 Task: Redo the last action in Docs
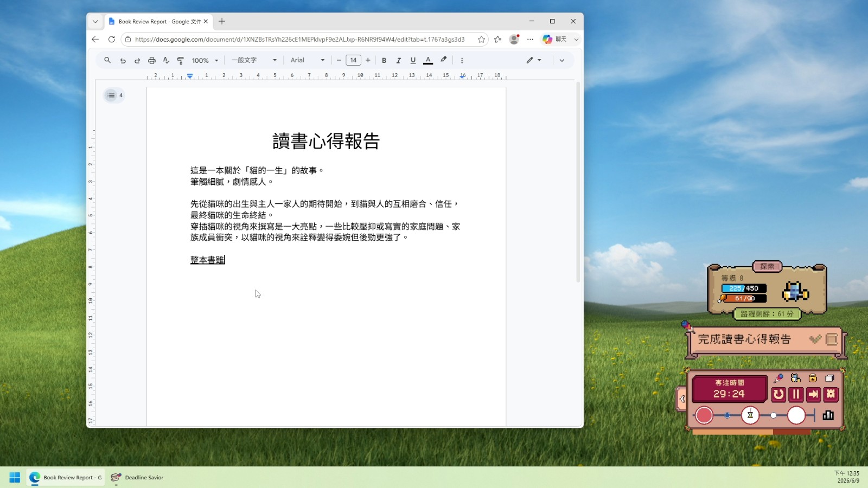pyautogui.click(x=137, y=60)
